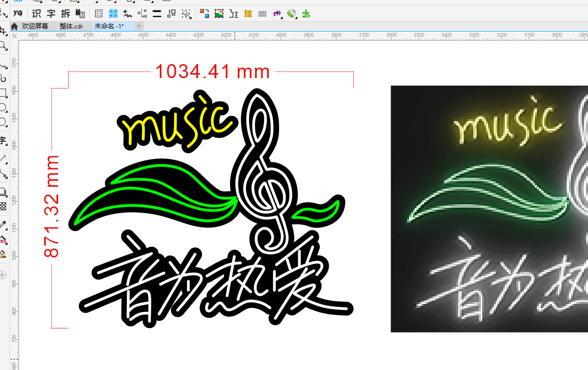Select the Parallel Dimension line tool

(4, 159)
